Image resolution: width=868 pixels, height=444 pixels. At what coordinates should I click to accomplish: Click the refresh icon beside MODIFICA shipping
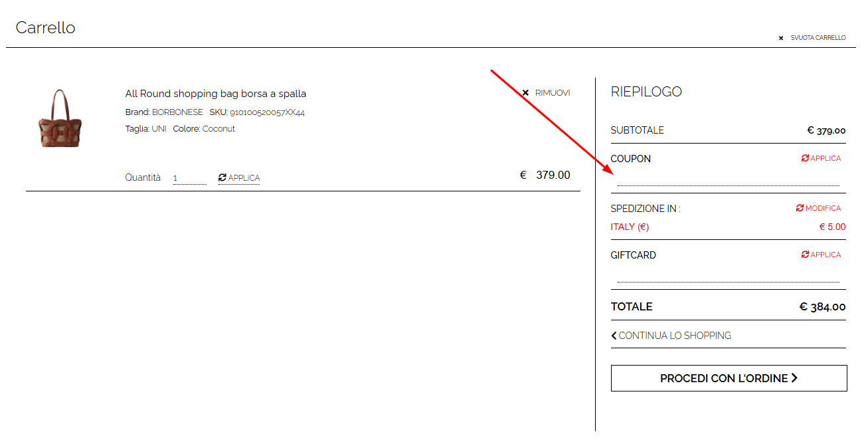point(799,207)
